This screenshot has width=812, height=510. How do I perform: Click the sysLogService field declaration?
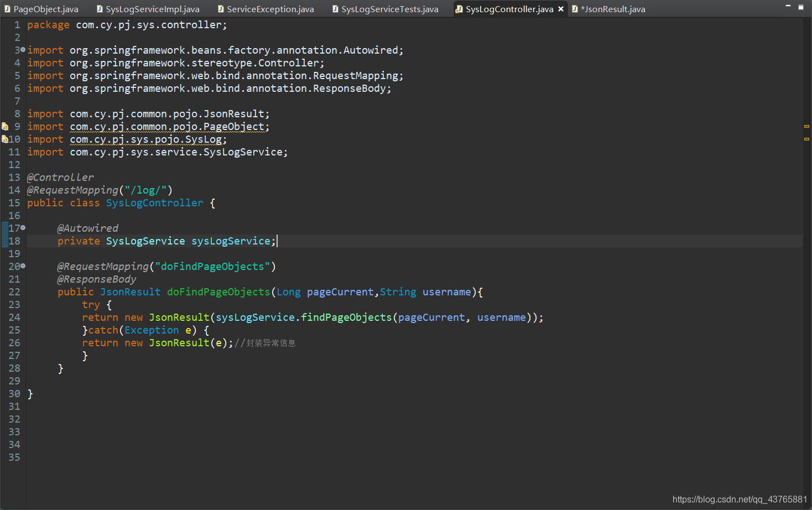(x=166, y=241)
